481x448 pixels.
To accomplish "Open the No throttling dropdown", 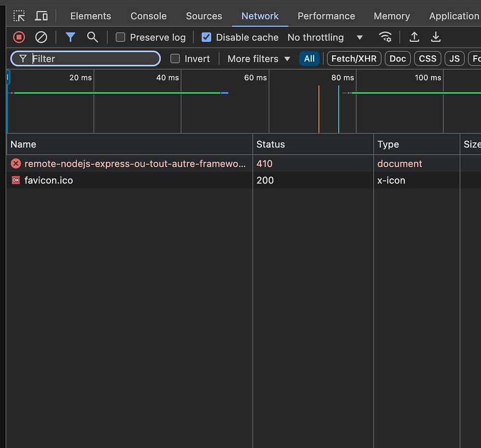I will pyautogui.click(x=325, y=37).
